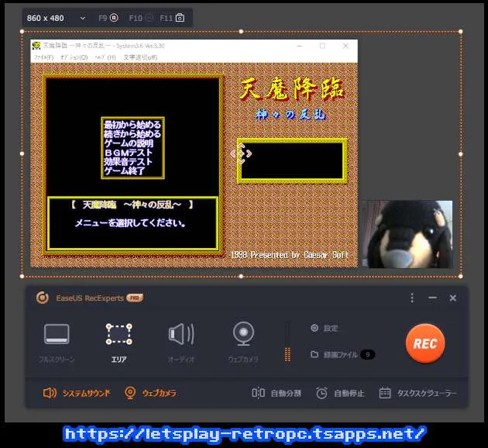488x448 pixels.
Task: Select ゲーム終了 in game menu
Action: tap(125, 171)
